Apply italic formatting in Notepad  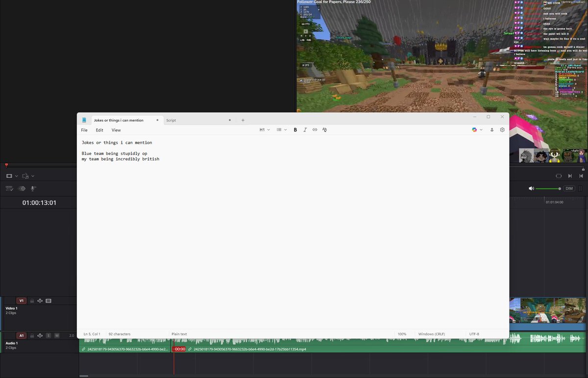[305, 130]
